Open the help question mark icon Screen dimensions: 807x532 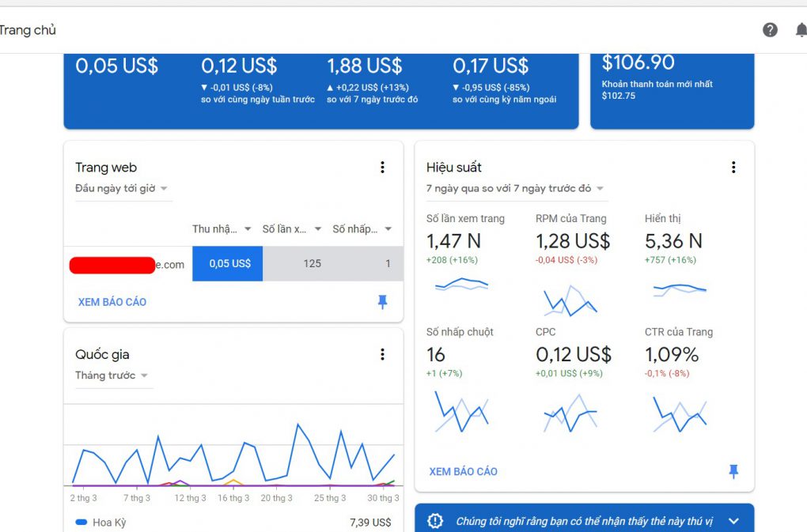coord(770,30)
